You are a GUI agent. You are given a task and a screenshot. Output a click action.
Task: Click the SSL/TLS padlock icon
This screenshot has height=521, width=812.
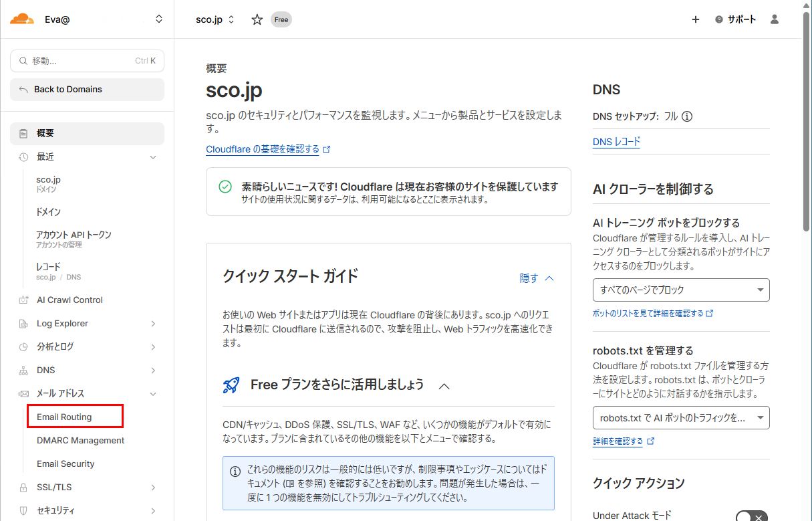click(23, 486)
